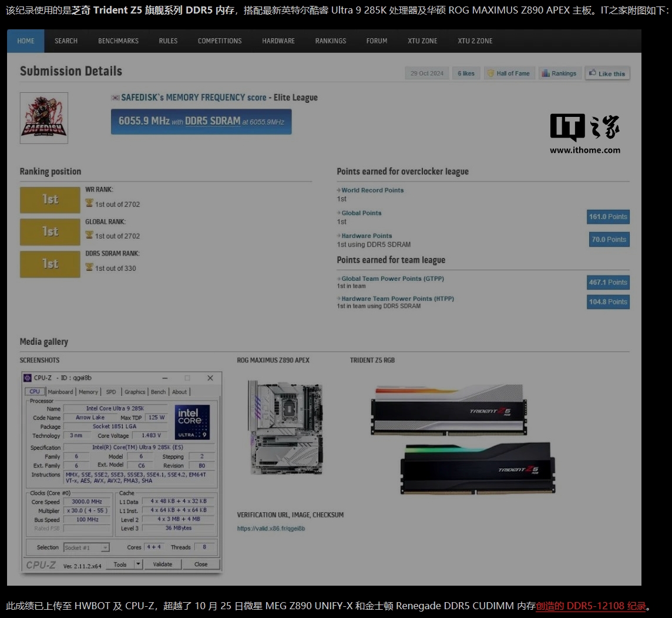Click the bar chart icon on Rankings
Image resolution: width=672 pixels, height=618 pixels.
point(546,73)
